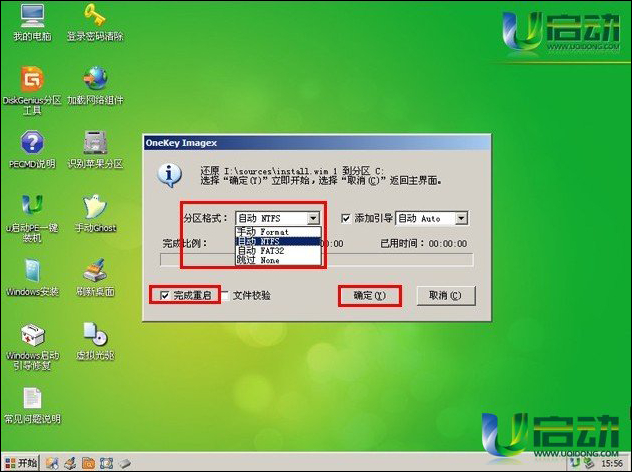Expand the 自动 Auto boot dropdown
This screenshot has width=632, height=472.
(x=460, y=218)
